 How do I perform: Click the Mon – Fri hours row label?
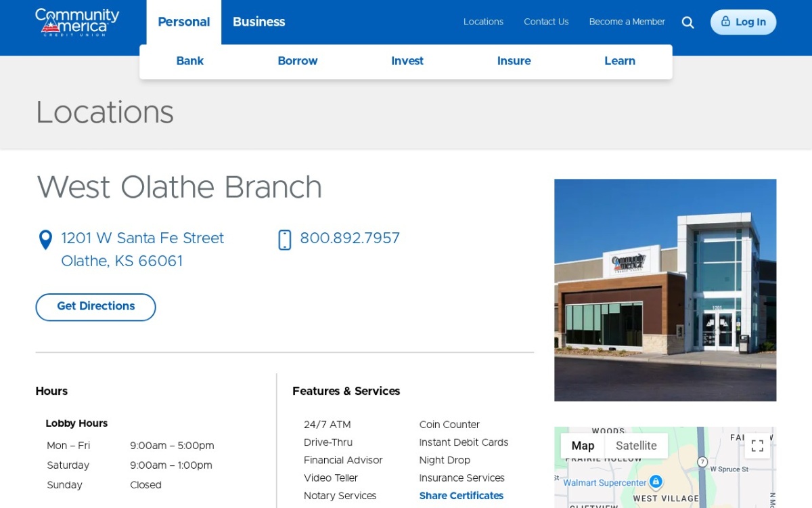point(68,446)
